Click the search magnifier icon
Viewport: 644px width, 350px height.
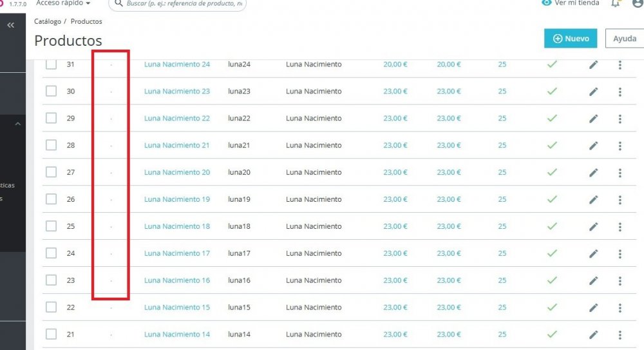(x=118, y=3)
